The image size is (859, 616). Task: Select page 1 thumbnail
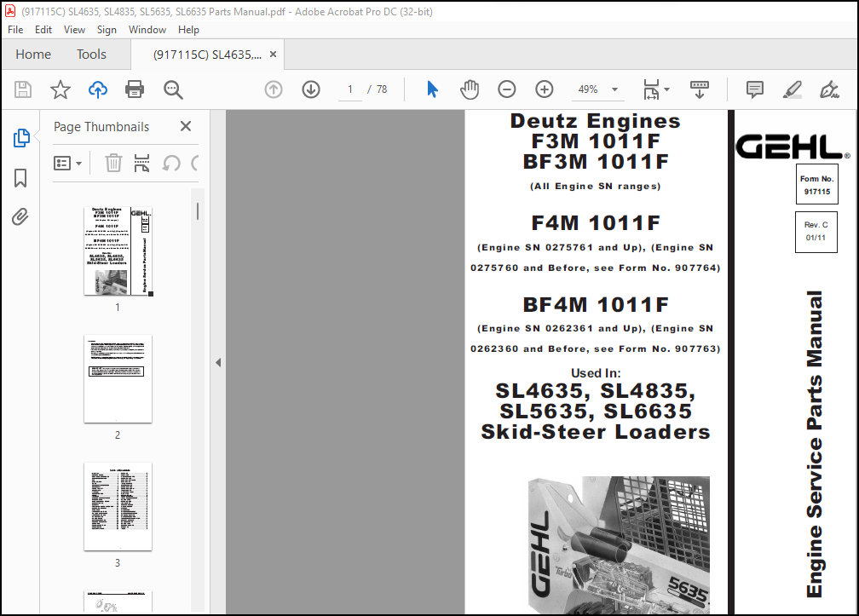118,251
